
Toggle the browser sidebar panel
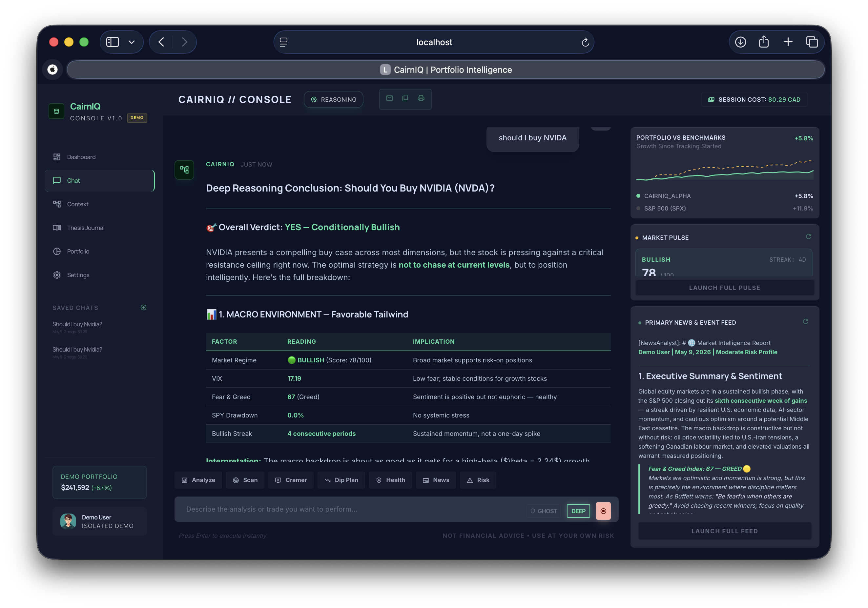click(113, 42)
